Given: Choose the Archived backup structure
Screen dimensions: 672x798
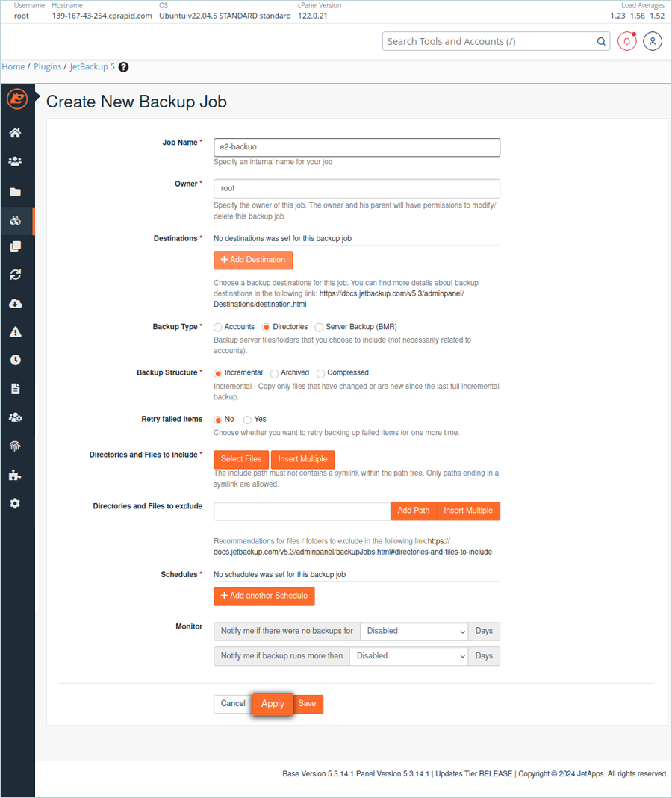Looking at the screenshot, I should click(275, 373).
